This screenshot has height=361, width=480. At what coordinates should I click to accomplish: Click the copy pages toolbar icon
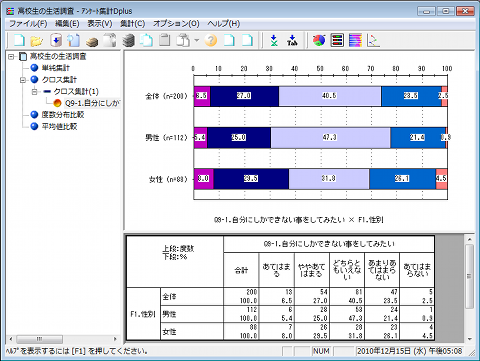pyautogui.click(x=146, y=40)
